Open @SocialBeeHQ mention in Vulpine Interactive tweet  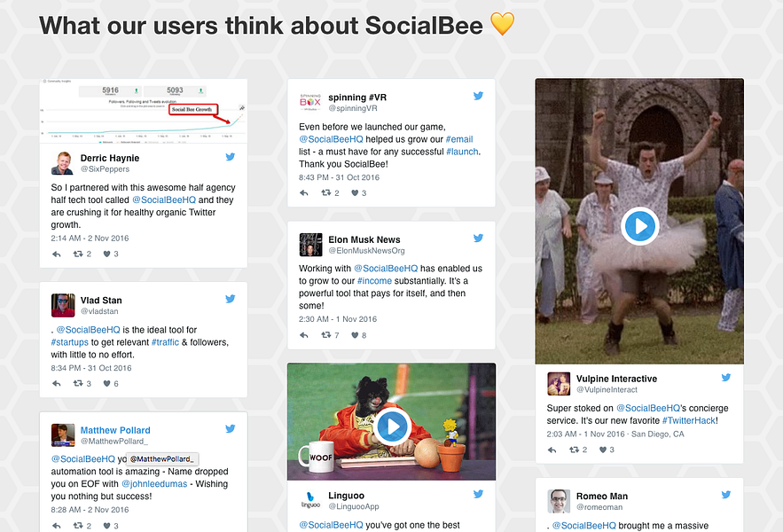(x=648, y=408)
